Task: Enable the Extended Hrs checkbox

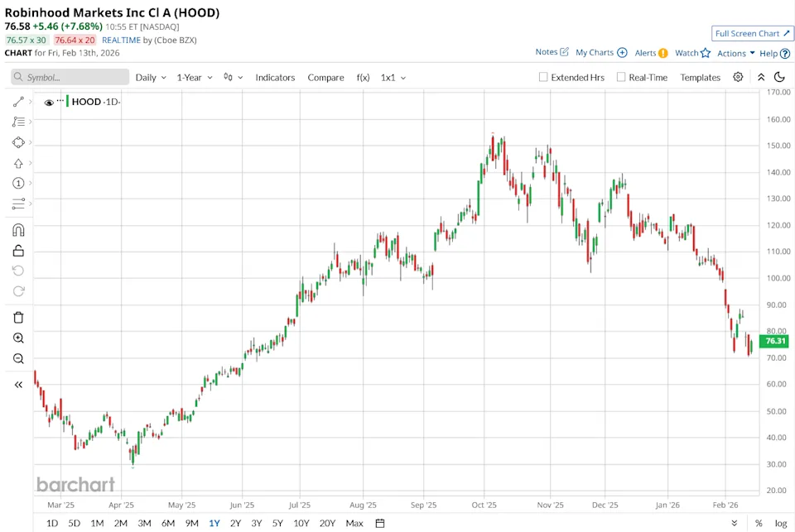Action: 543,77
